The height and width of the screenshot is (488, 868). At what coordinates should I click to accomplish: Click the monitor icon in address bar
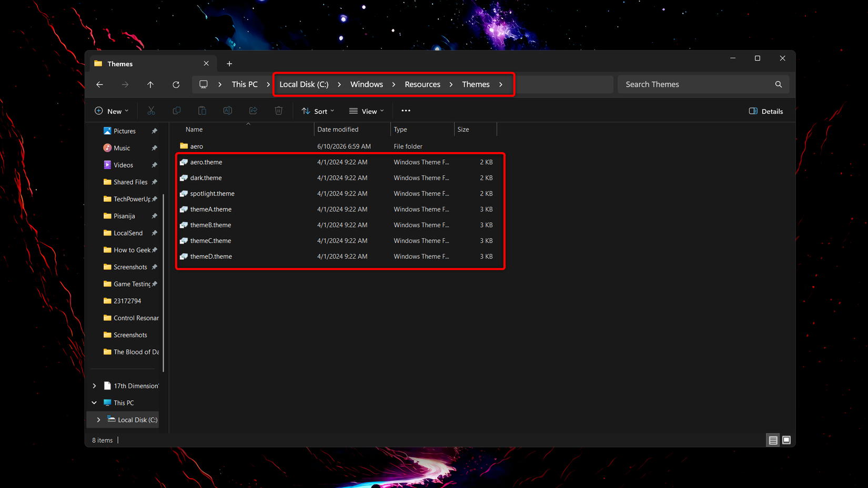tap(204, 85)
